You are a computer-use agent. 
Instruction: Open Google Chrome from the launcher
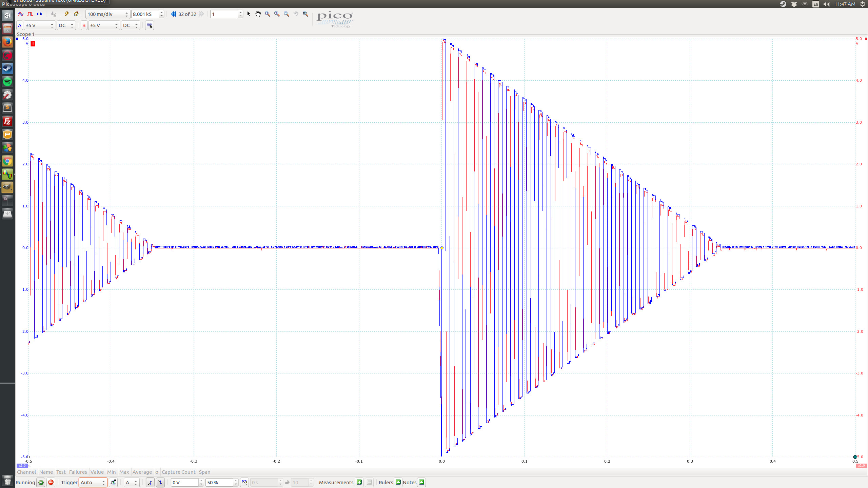[7, 161]
